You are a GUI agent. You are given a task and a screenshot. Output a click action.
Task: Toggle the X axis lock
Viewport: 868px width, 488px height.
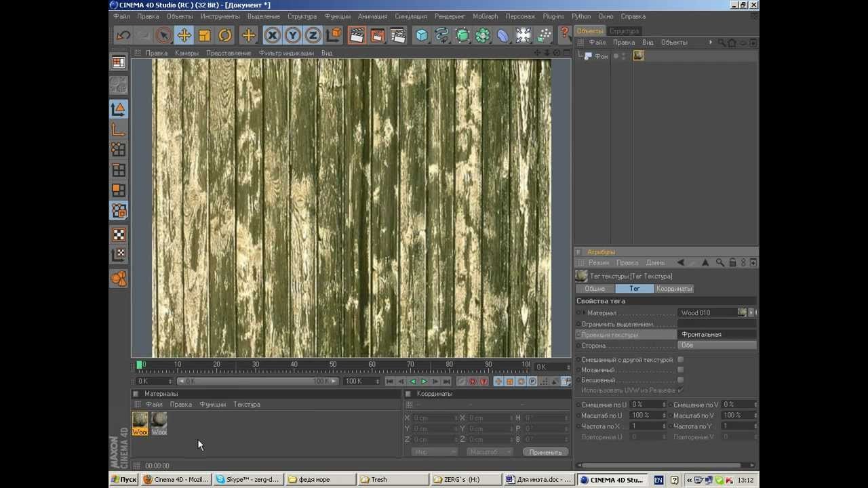click(272, 35)
